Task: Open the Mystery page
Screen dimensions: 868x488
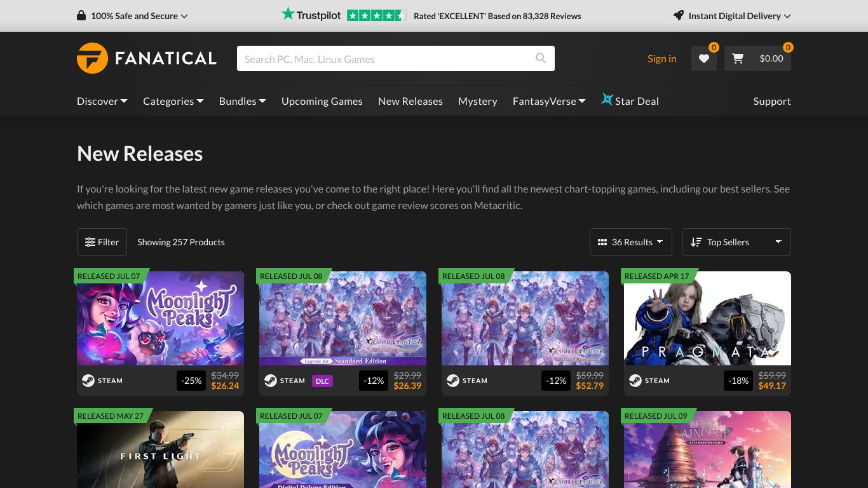Action: 478,101
